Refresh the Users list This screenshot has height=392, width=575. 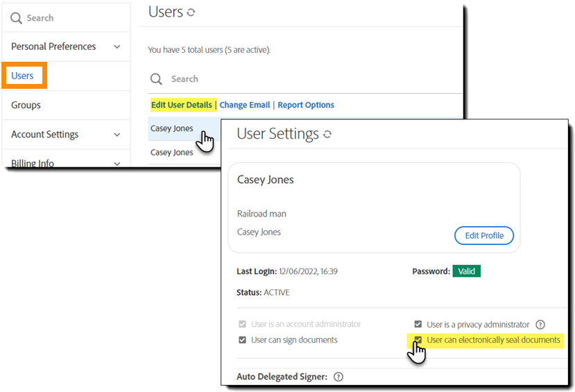point(191,12)
